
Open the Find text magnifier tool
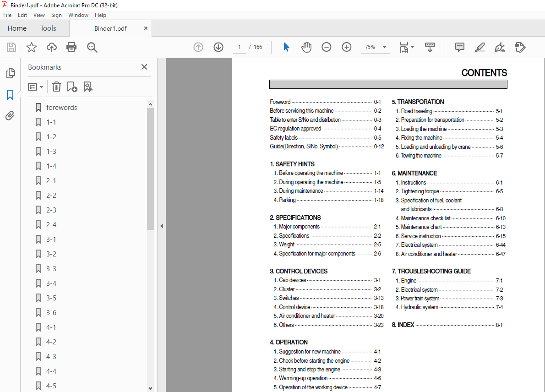tap(92, 47)
